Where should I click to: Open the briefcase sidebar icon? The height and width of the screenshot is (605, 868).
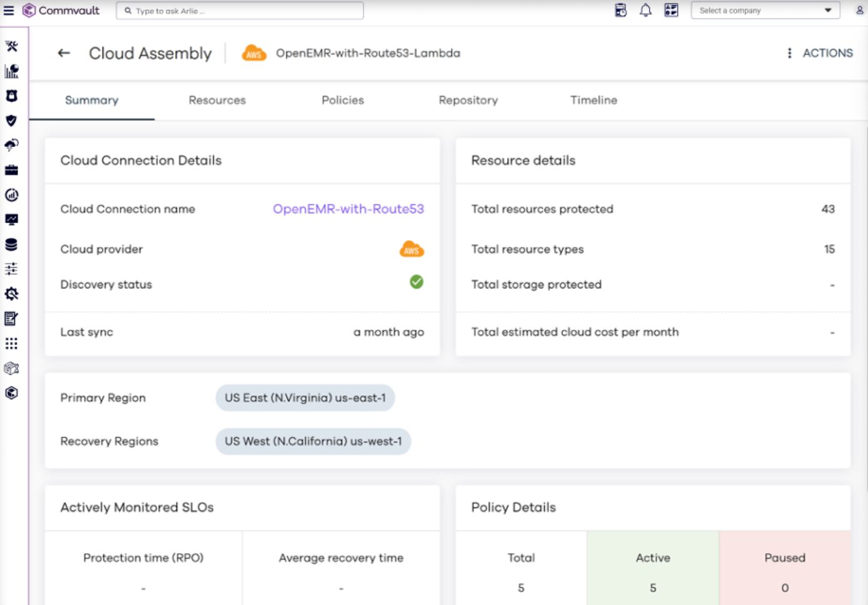pyautogui.click(x=11, y=170)
